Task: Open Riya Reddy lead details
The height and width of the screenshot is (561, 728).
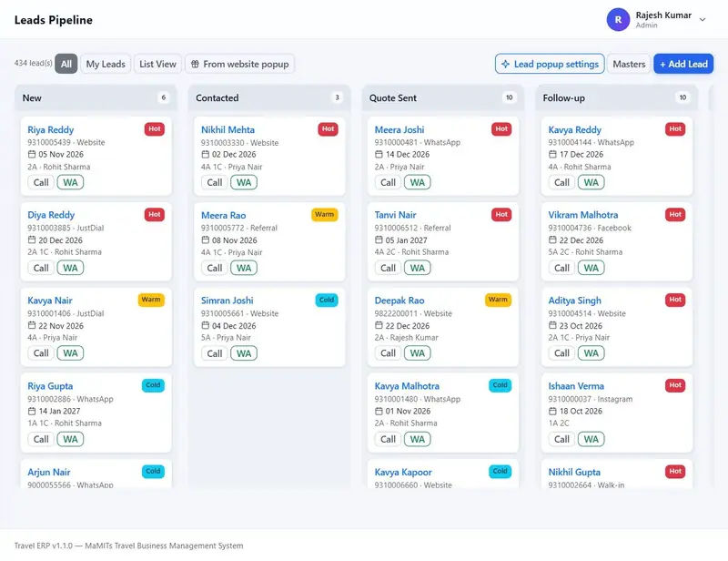Action: pyautogui.click(x=51, y=129)
